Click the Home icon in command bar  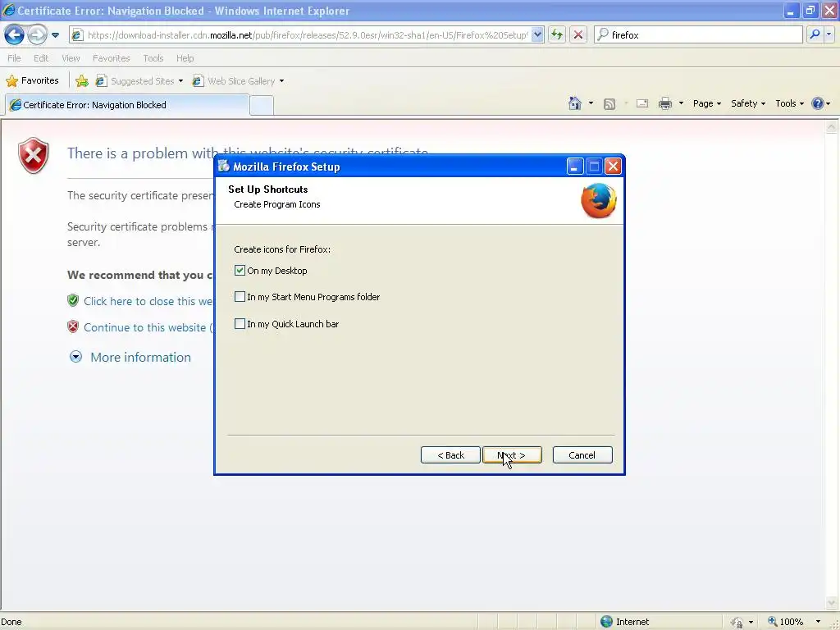pos(575,103)
